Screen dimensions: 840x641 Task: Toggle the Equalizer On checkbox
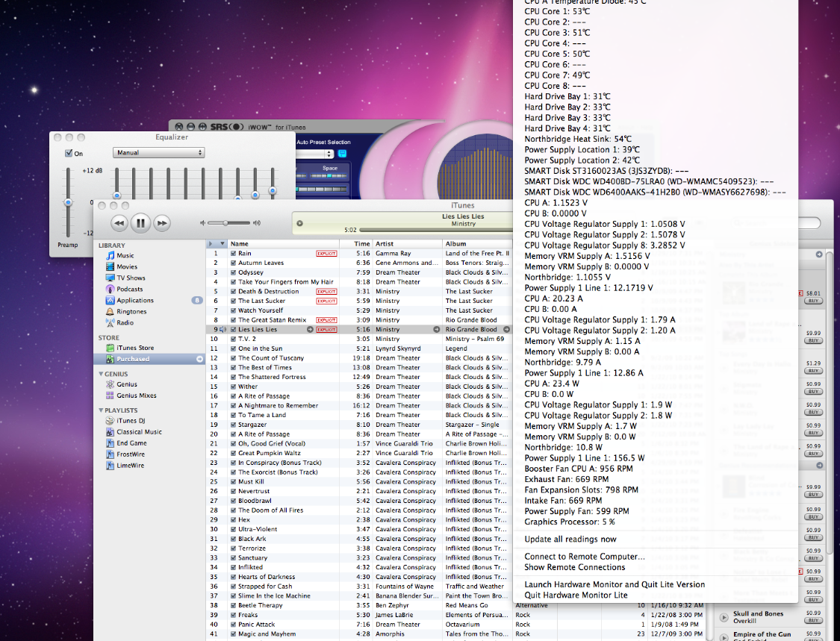[69, 152]
